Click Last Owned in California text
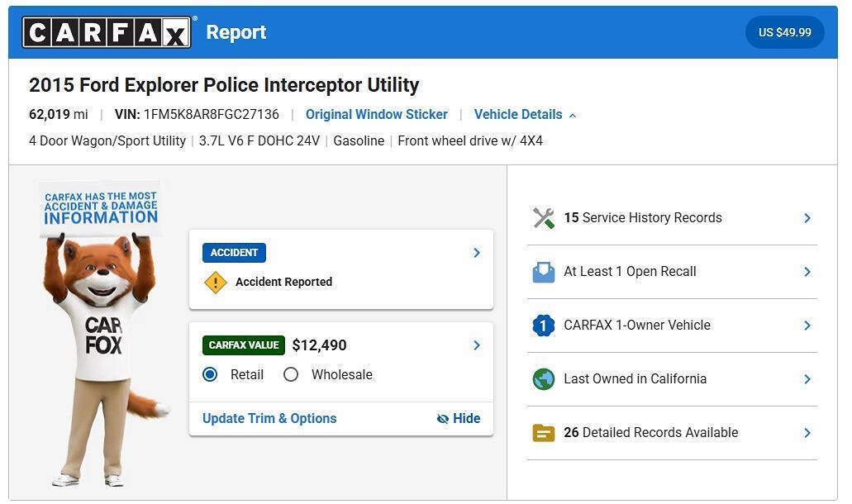This screenshot has width=852, height=504. tap(635, 379)
